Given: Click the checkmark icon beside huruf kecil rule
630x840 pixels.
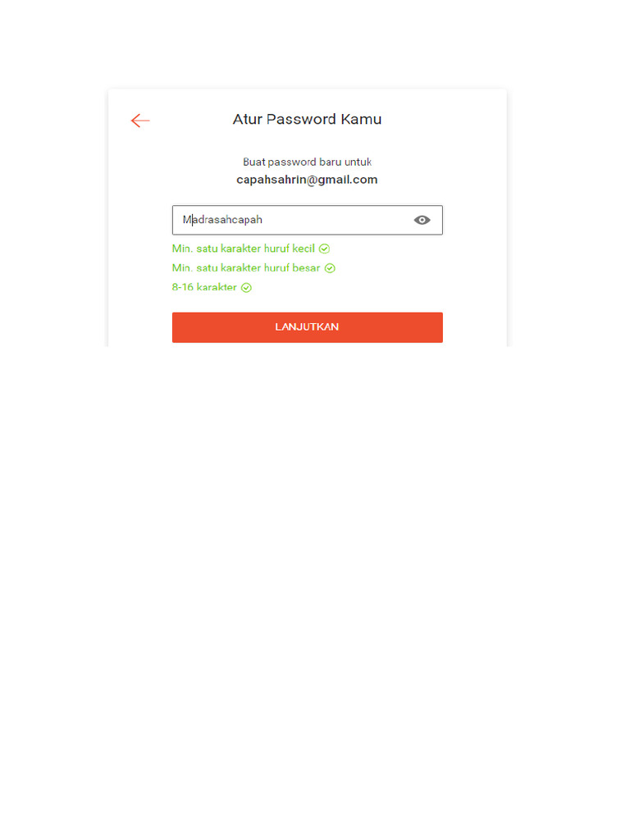Looking at the screenshot, I should [x=324, y=249].
